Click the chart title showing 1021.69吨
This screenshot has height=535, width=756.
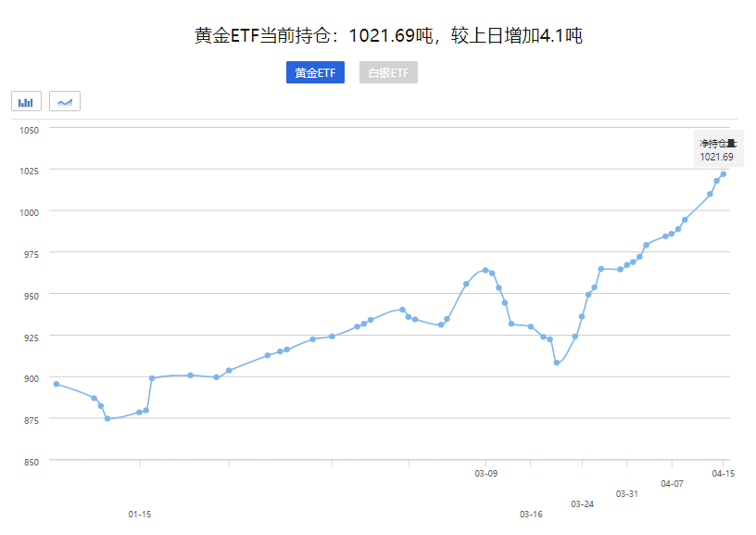coord(388,36)
